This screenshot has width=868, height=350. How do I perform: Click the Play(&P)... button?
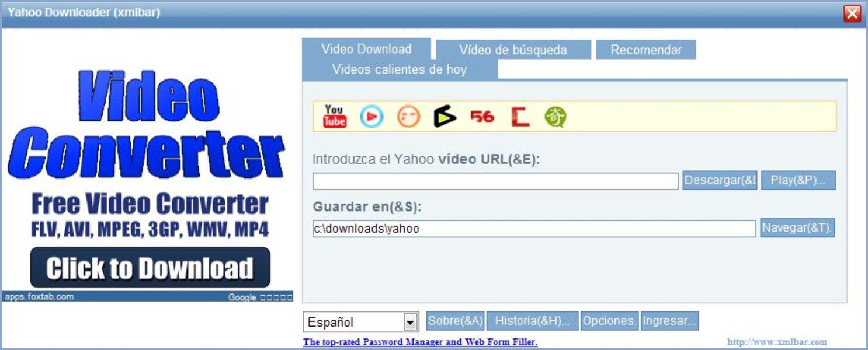click(798, 180)
